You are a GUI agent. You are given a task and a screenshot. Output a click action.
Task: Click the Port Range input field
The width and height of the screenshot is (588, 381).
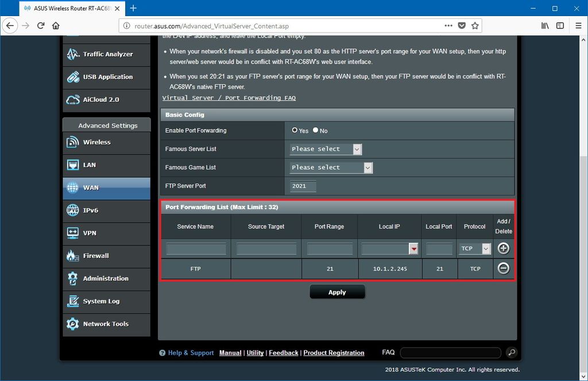tap(330, 248)
